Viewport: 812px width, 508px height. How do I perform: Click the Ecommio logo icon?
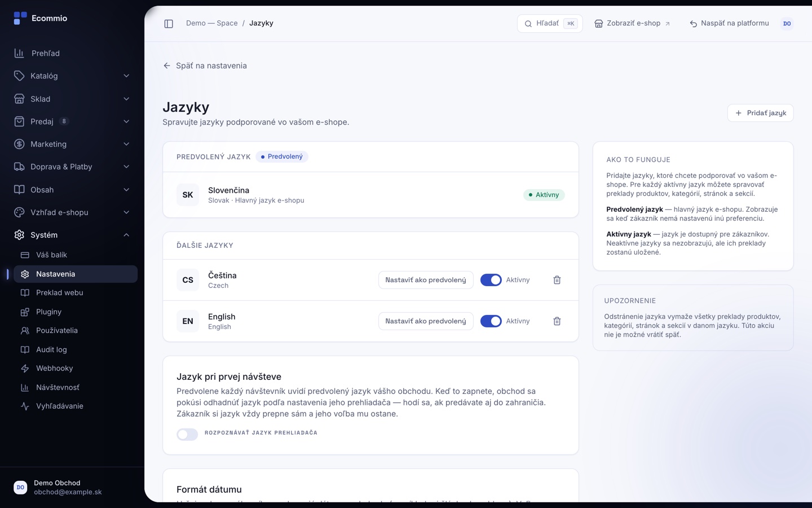(20, 19)
